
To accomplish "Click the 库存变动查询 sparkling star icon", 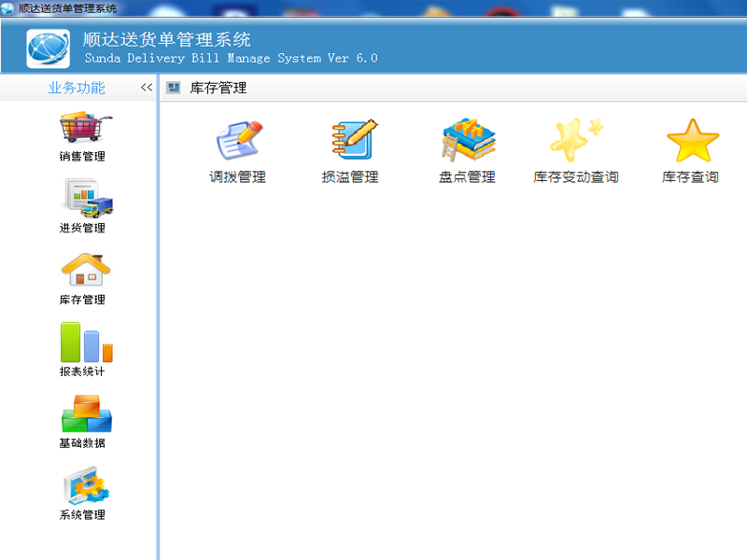I will click(x=575, y=141).
